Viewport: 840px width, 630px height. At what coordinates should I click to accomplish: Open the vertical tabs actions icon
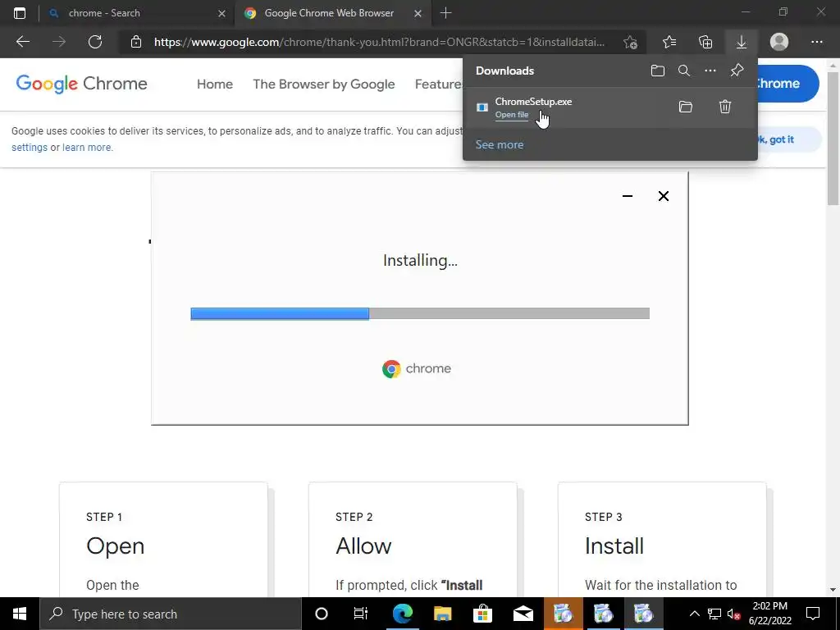click(20, 13)
